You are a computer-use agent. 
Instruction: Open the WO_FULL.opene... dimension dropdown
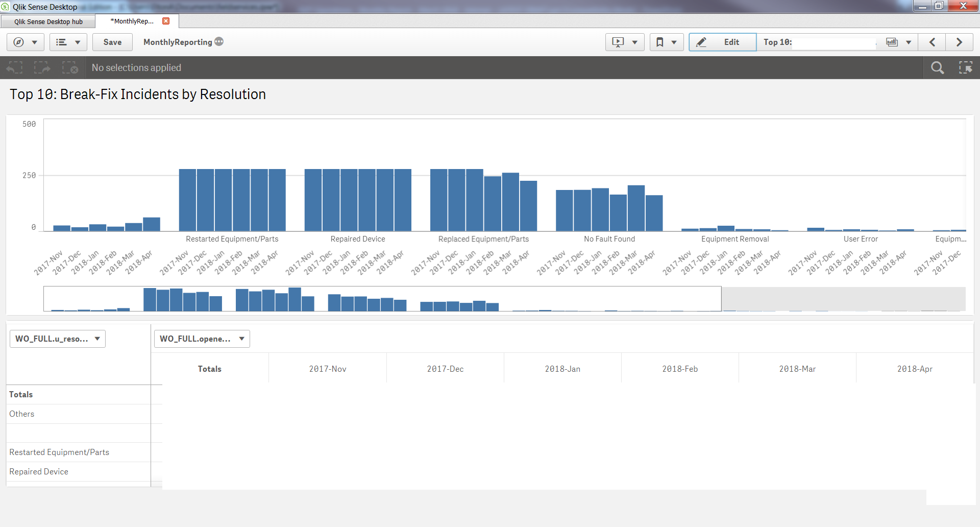coord(202,339)
